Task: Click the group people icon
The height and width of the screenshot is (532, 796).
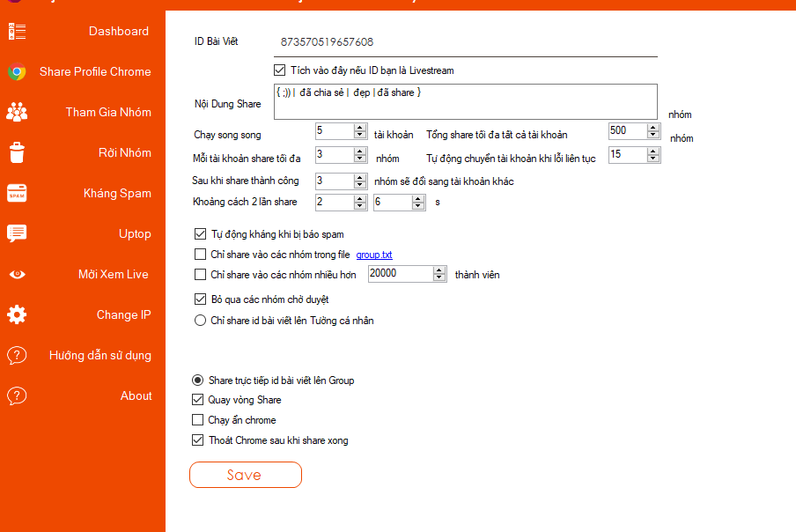Action: click(17, 112)
